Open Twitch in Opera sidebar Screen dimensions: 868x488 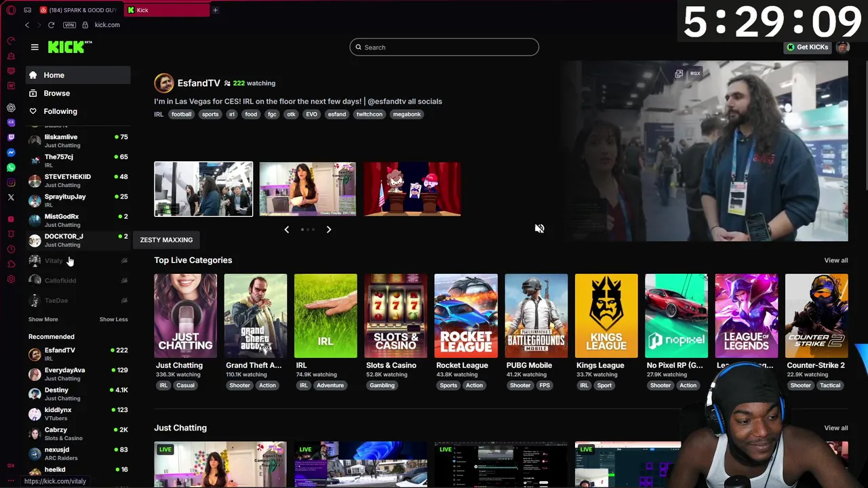[x=11, y=138]
